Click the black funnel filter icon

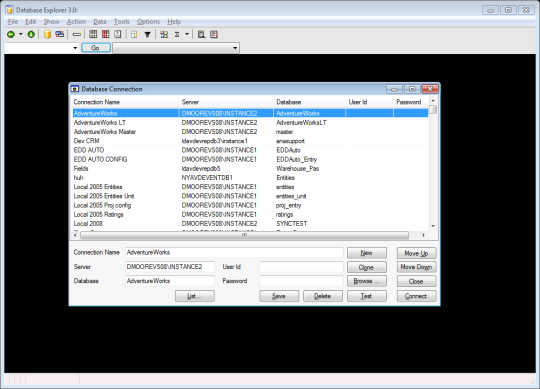click(x=147, y=34)
